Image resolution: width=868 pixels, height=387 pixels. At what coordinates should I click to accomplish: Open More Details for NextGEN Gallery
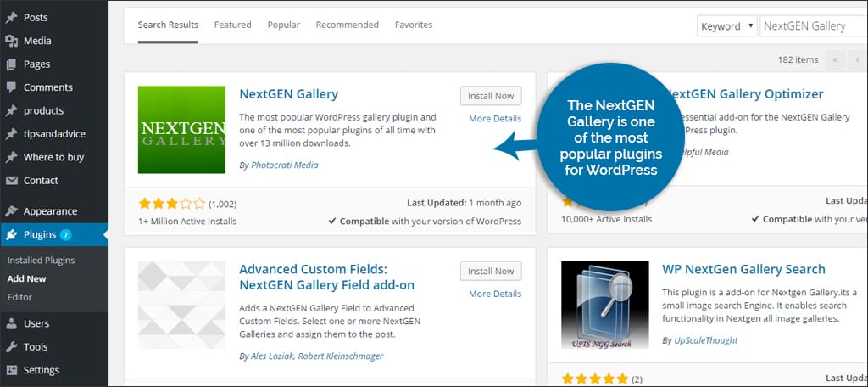coord(495,119)
